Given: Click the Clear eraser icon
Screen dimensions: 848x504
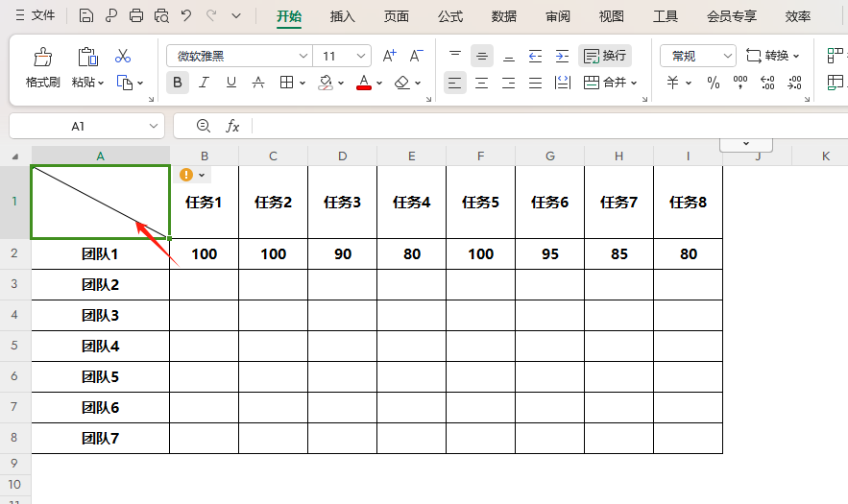Looking at the screenshot, I should pyautogui.click(x=401, y=83).
